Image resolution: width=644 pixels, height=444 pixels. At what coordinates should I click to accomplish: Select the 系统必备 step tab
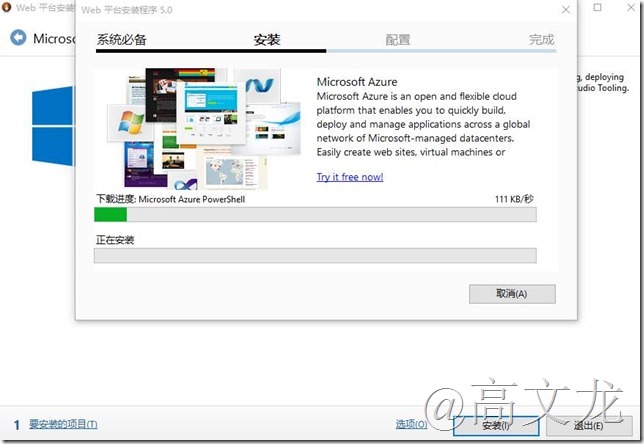coord(122,40)
